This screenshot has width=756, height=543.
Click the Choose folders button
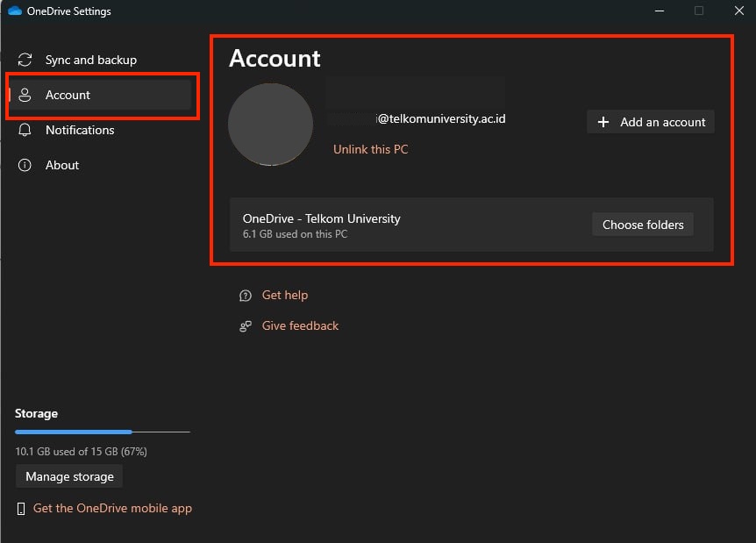coord(643,225)
